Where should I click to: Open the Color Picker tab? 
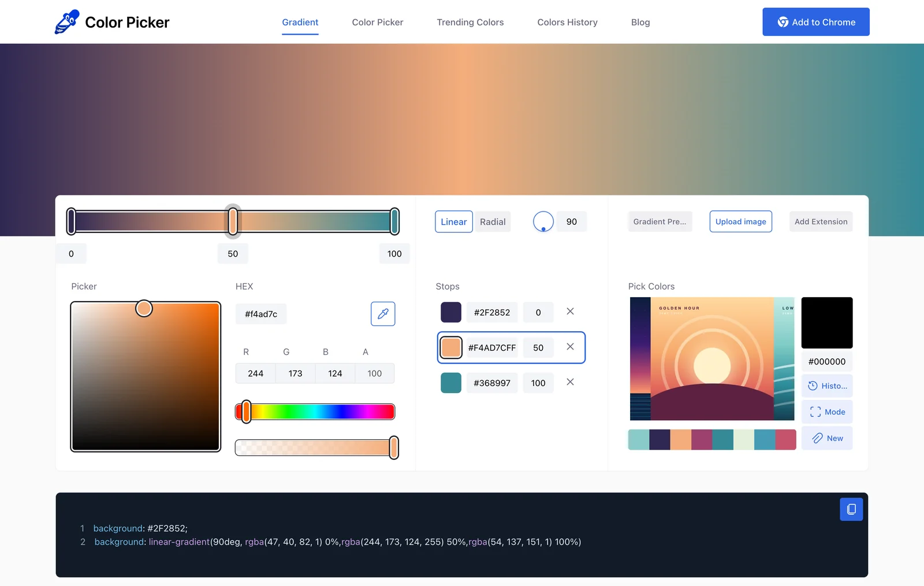point(378,22)
